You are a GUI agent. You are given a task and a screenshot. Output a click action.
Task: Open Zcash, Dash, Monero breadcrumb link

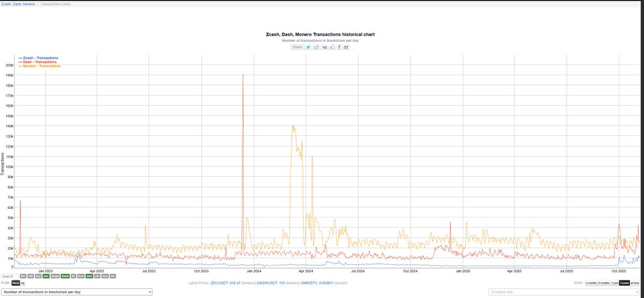pyautogui.click(x=18, y=4)
